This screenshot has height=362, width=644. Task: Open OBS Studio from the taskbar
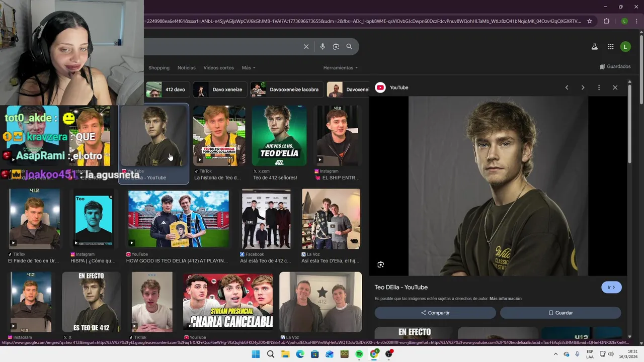tap(389, 354)
